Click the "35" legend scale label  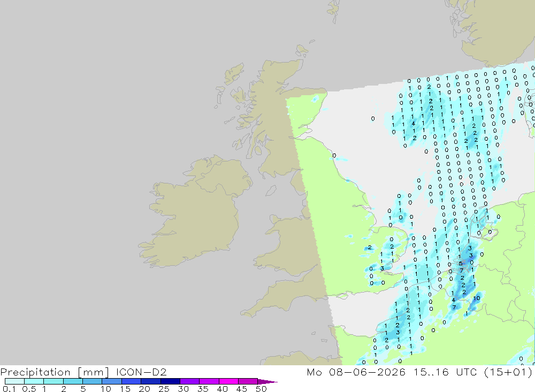(x=203, y=389)
